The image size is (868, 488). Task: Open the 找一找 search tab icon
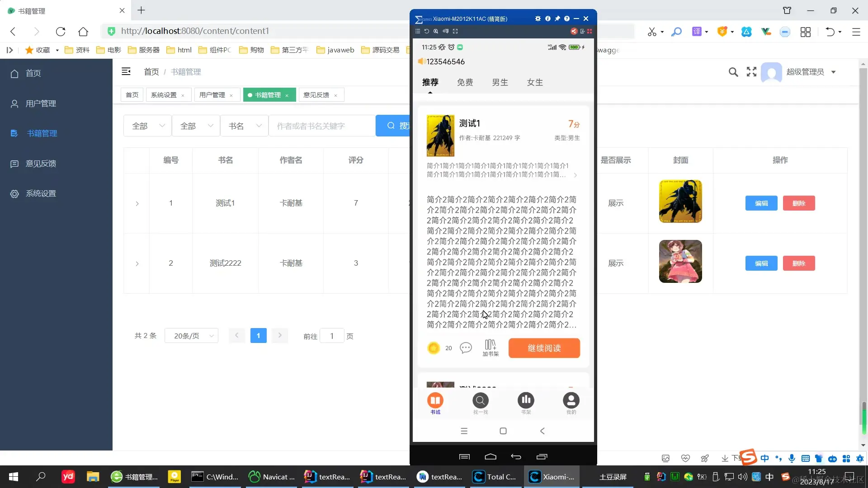(480, 401)
